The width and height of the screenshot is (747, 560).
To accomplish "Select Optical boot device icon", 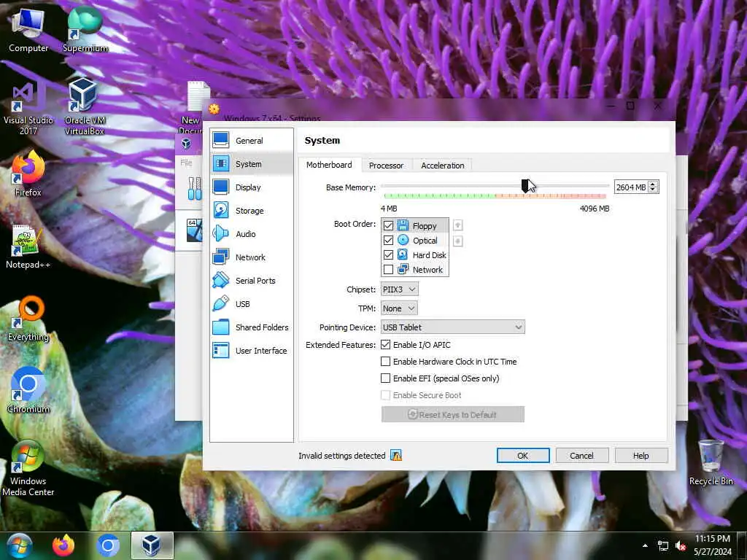I will pyautogui.click(x=403, y=240).
